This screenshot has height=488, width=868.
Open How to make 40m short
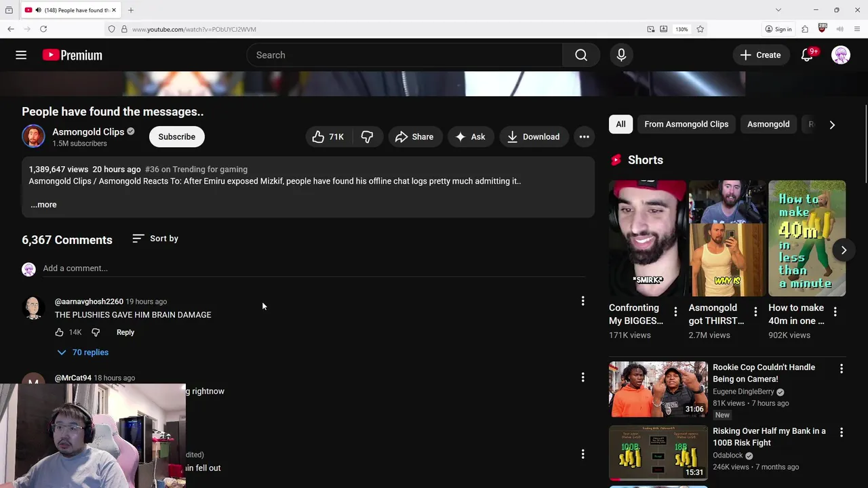[807, 238]
